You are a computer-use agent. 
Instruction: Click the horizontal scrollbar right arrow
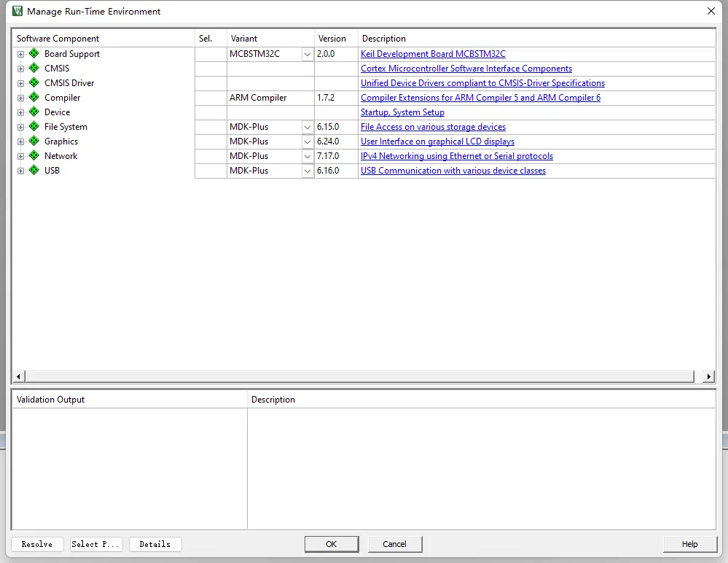point(708,376)
